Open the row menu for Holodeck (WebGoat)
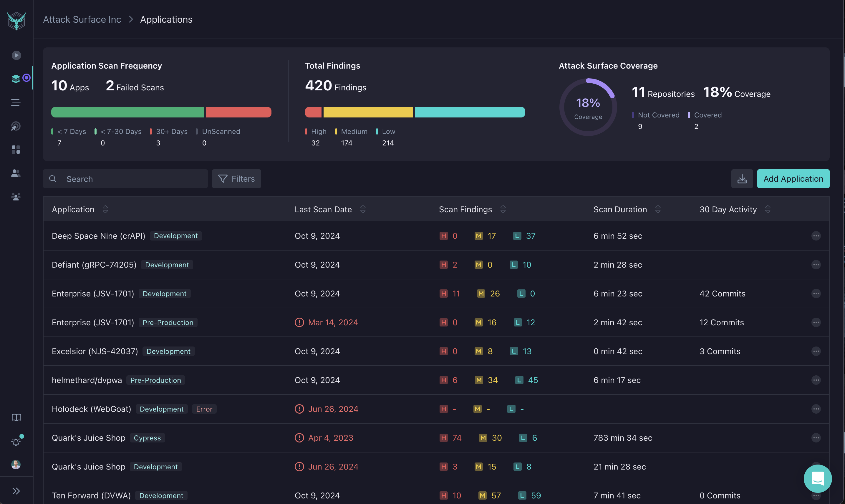845x504 pixels. click(816, 409)
